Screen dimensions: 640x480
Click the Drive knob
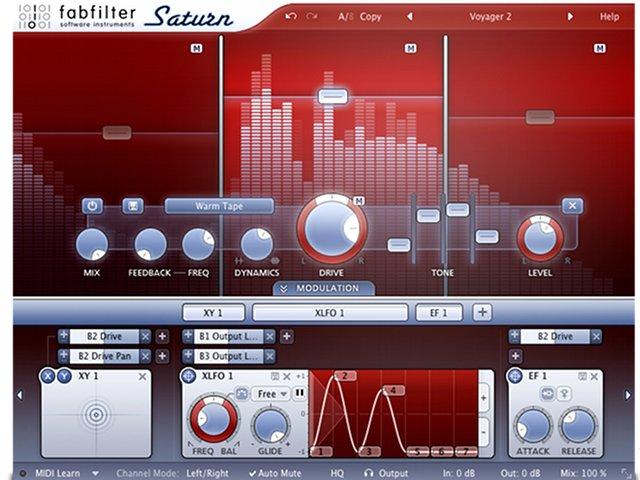[x=331, y=229]
